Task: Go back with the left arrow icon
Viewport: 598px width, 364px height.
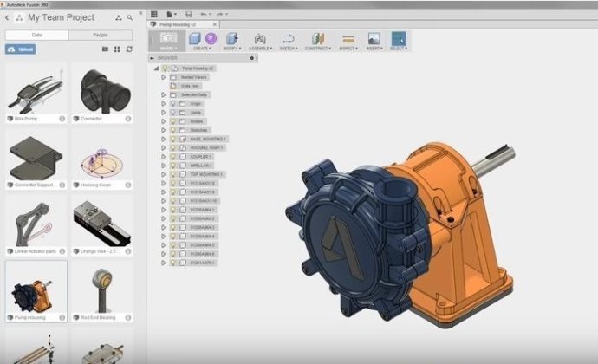Action: (x=7, y=17)
